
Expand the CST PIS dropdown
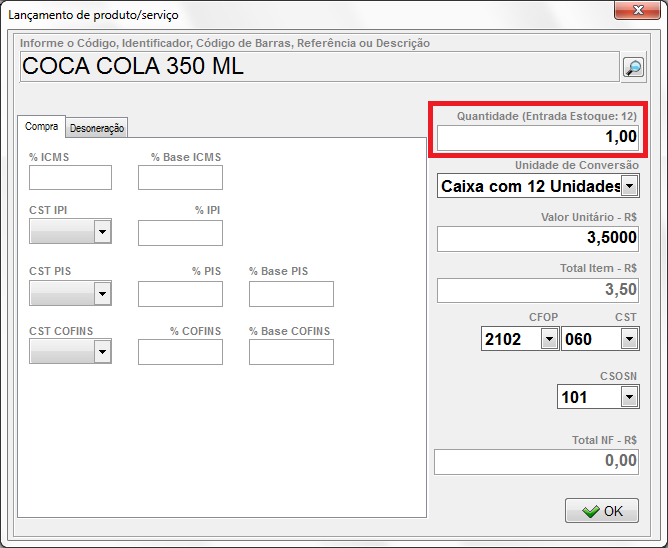pyautogui.click(x=101, y=293)
